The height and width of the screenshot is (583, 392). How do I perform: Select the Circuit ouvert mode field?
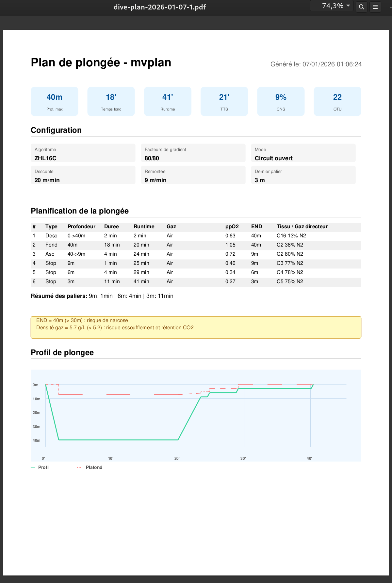(x=303, y=153)
